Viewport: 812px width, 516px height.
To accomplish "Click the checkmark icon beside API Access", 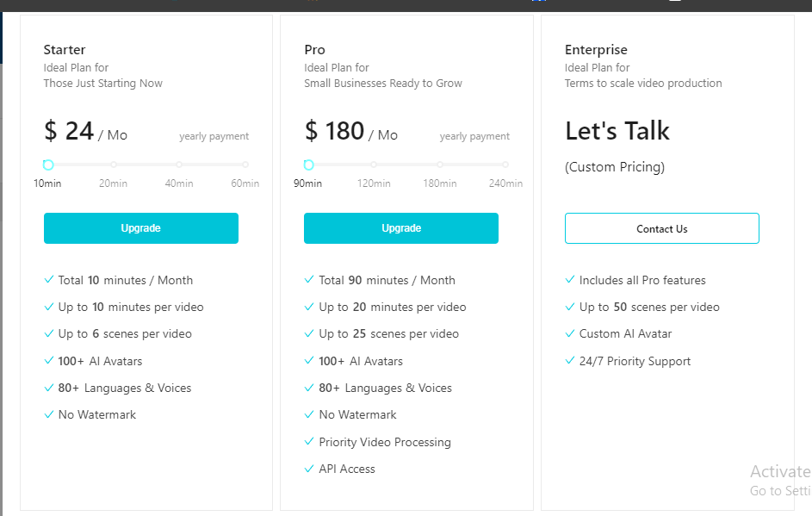I will 309,469.
